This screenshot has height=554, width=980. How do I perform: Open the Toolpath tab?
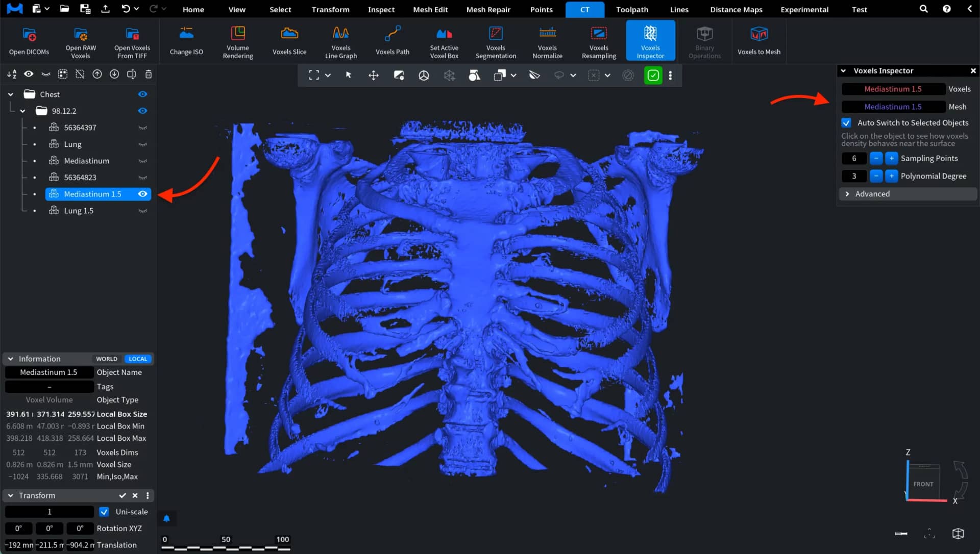632,9
